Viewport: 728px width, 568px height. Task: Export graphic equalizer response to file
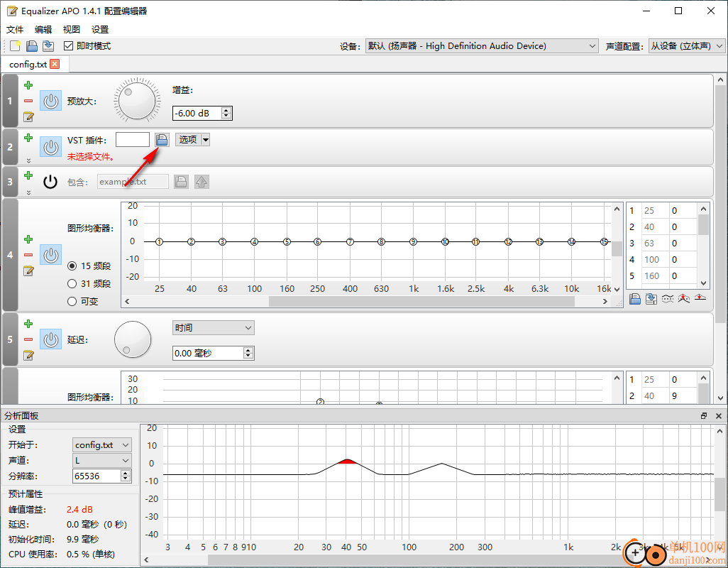pos(651,299)
